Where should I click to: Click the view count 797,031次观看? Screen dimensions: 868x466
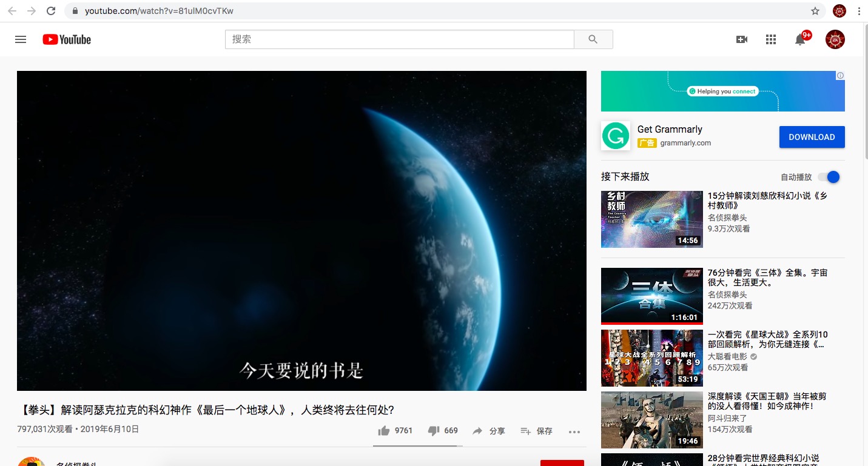coord(45,429)
